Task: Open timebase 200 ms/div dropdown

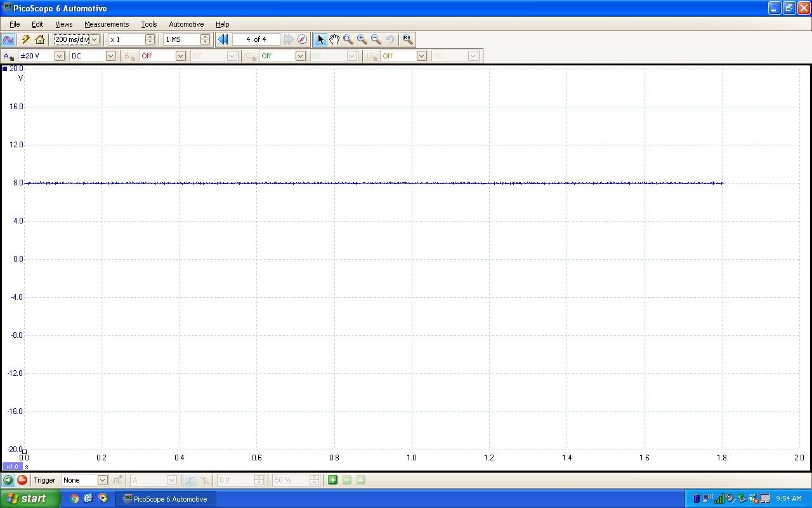Action: coord(95,39)
